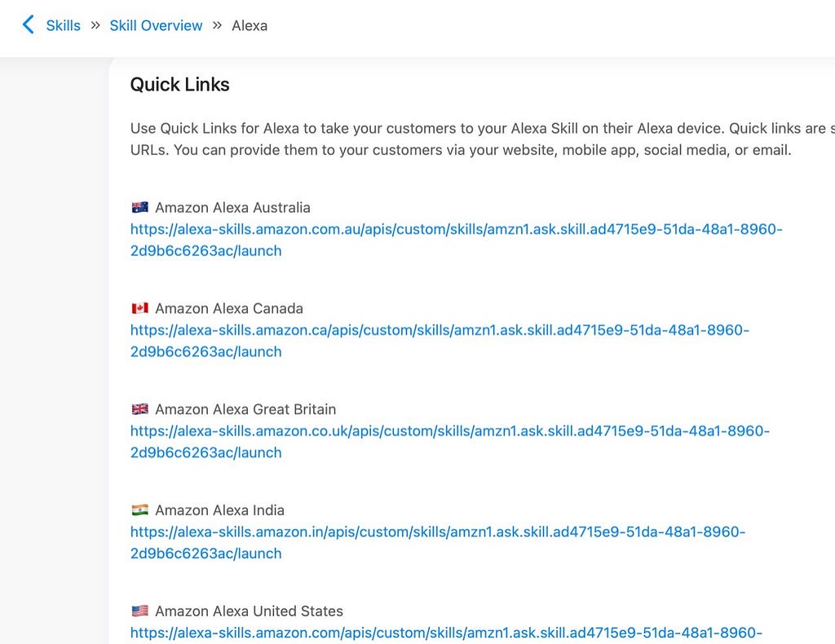
Task: Select the Alexa breadcrumb text
Action: click(x=250, y=25)
